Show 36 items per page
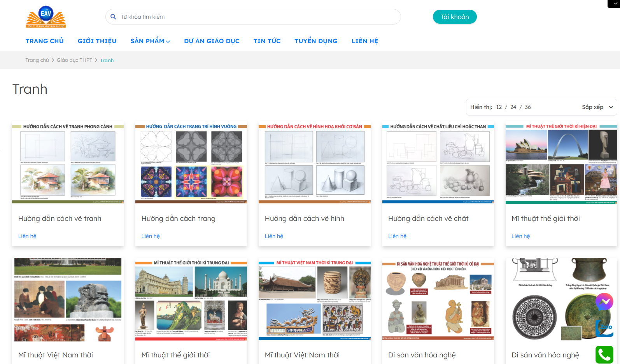The height and width of the screenshot is (364, 620). coord(528,107)
